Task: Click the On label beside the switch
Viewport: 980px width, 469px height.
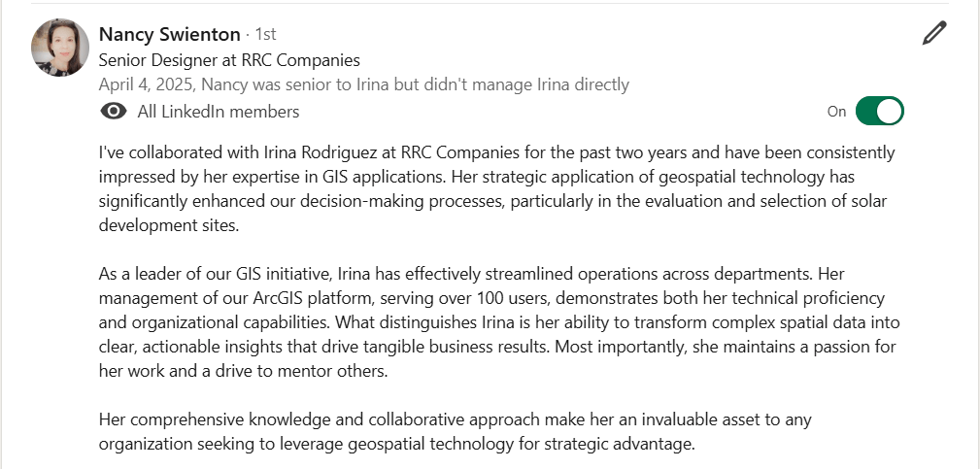Action: coord(836,112)
